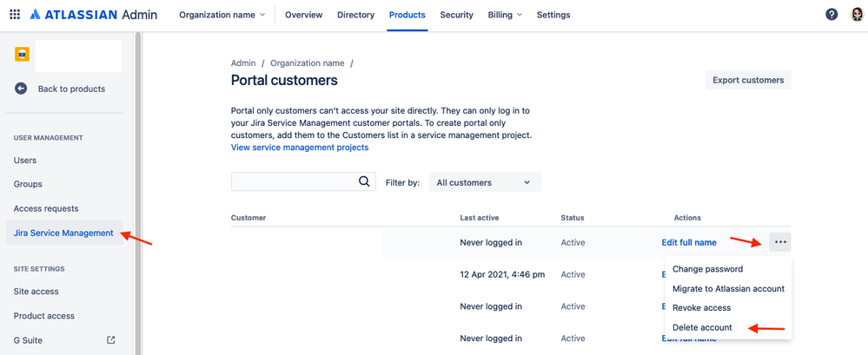Image resolution: width=868 pixels, height=355 pixels.
Task: Click the Export customers button
Action: 748,80
